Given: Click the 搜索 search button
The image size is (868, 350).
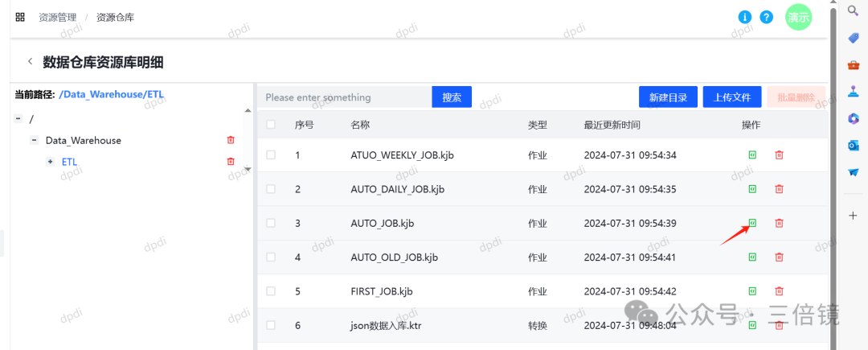Looking at the screenshot, I should click(x=452, y=97).
